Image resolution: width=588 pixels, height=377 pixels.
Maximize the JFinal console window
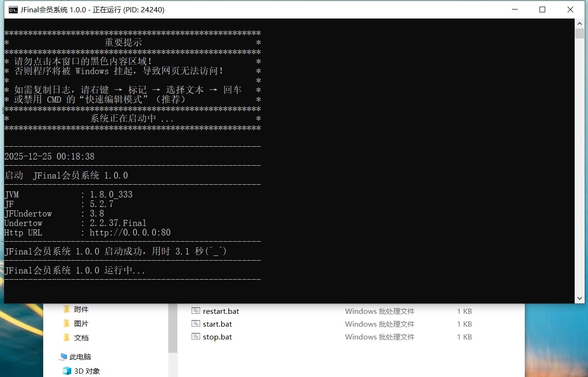[542, 9]
